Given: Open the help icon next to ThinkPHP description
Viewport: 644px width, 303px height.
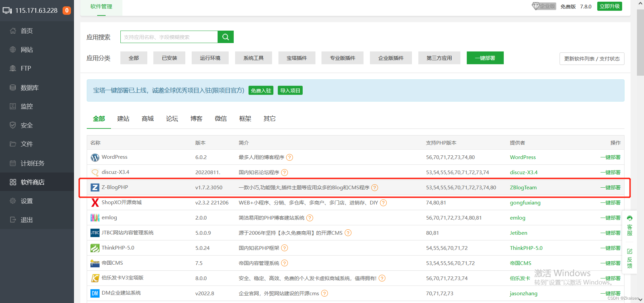Looking at the screenshot, I should 285,248.
